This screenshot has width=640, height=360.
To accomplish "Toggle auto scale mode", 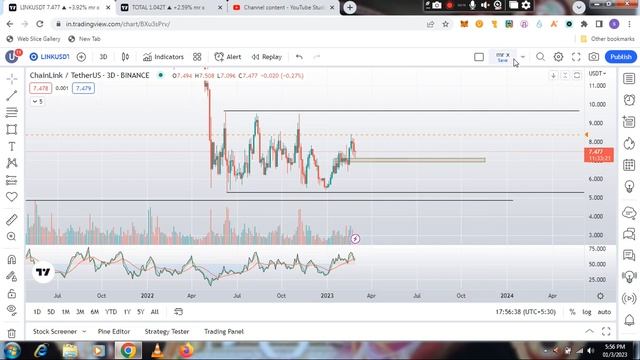I will (x=604, y=312).
